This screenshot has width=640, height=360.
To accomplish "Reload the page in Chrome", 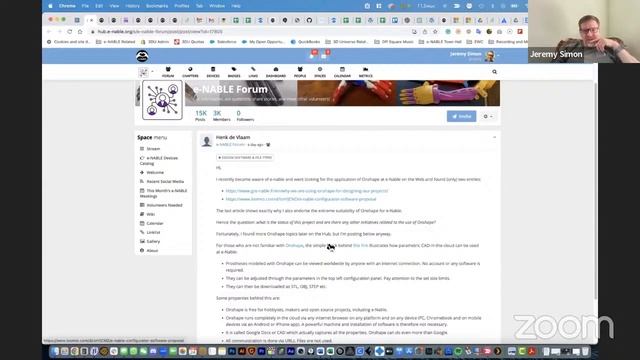I will point(69,31).
